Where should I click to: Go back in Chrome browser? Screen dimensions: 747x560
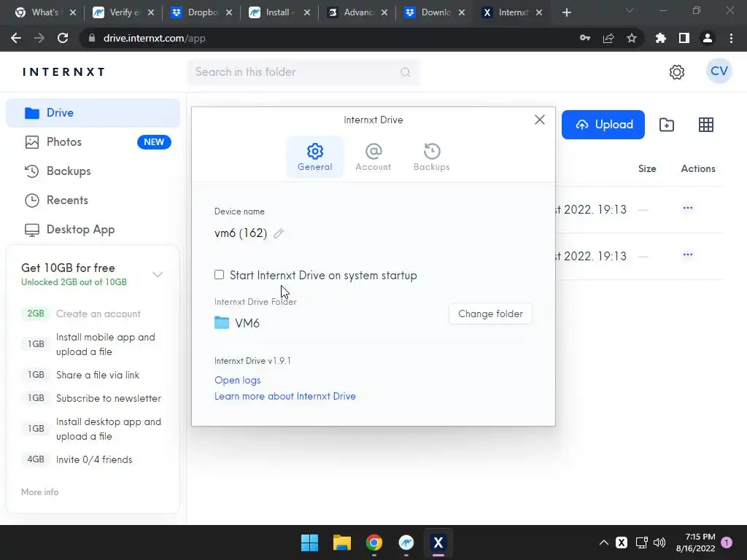pos(16,38)
